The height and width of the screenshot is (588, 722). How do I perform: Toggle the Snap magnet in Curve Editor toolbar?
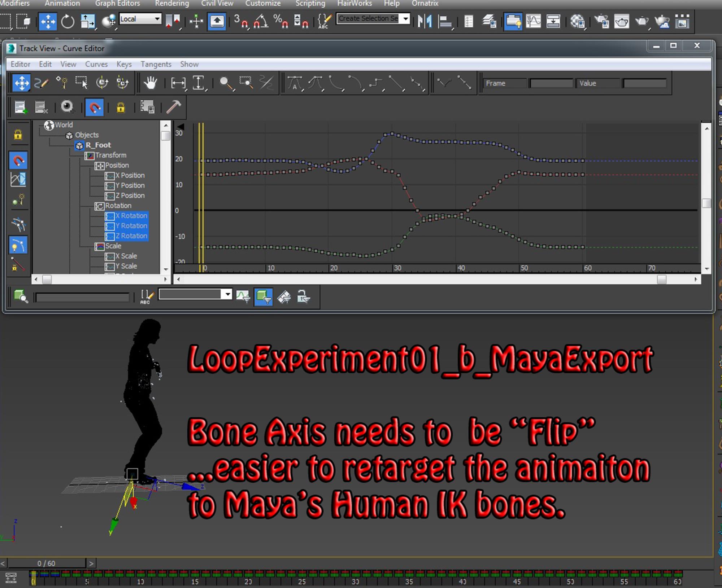95,107
